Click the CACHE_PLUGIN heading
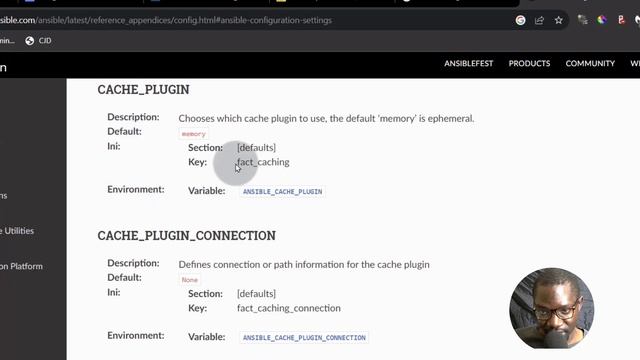 click(x=143, y=89)
